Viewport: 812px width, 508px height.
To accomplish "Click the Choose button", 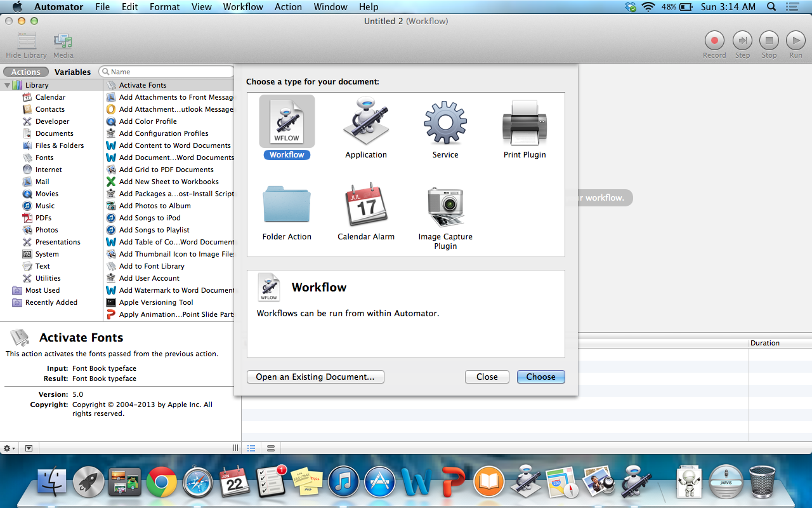I will (x=540, y=377).
